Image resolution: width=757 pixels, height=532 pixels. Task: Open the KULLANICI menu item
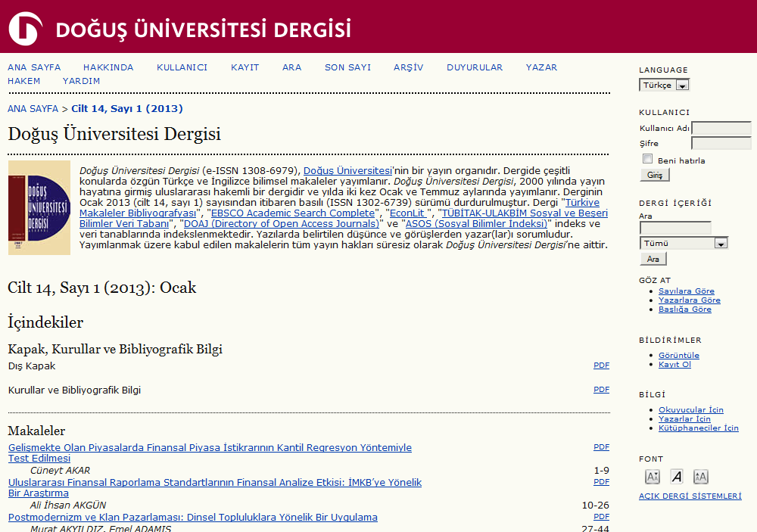tap(182, 67)
